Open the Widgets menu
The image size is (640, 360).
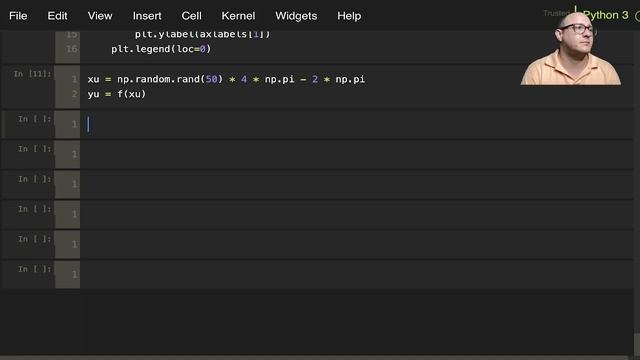[296, 16]
